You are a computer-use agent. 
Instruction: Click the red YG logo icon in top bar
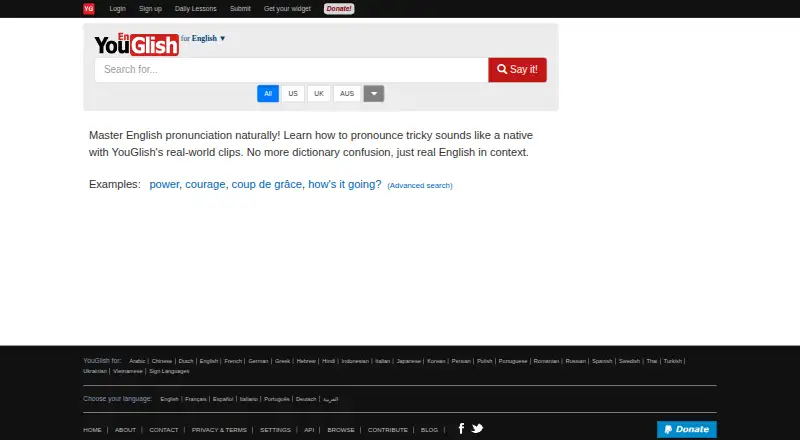point(89,9)
